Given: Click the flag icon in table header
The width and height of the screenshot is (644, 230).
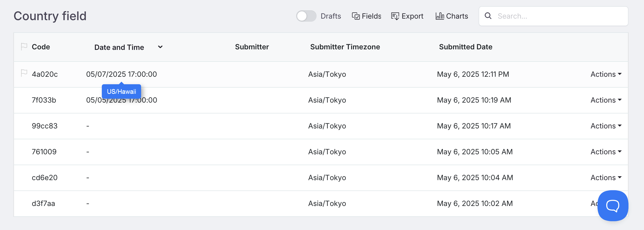Looking at the screenshot, I should 24,47.
